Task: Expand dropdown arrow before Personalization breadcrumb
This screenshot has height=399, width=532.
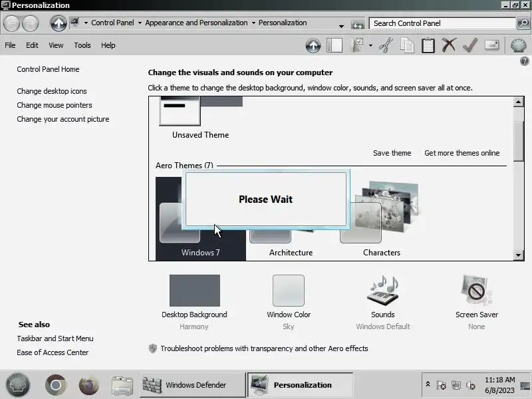Action: coord(253,23)
